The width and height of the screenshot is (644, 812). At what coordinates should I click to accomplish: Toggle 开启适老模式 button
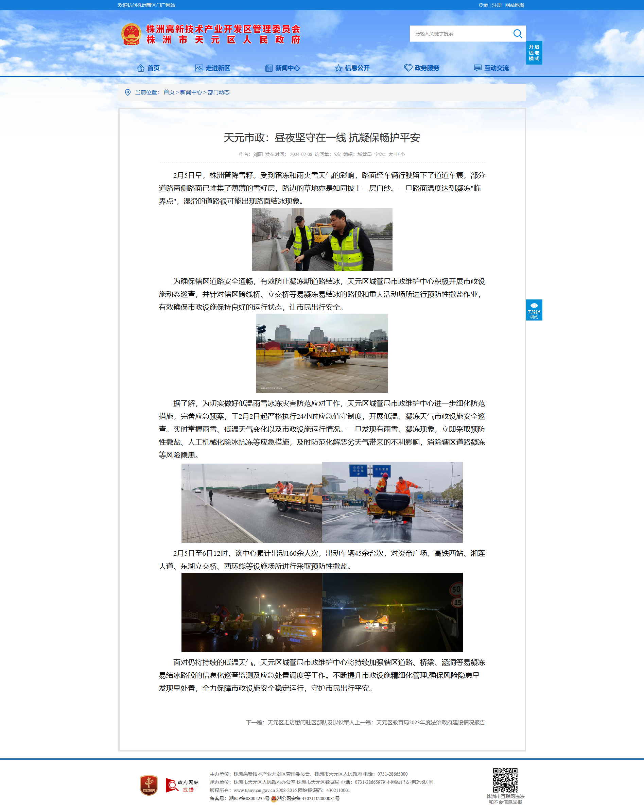point(534,53)
